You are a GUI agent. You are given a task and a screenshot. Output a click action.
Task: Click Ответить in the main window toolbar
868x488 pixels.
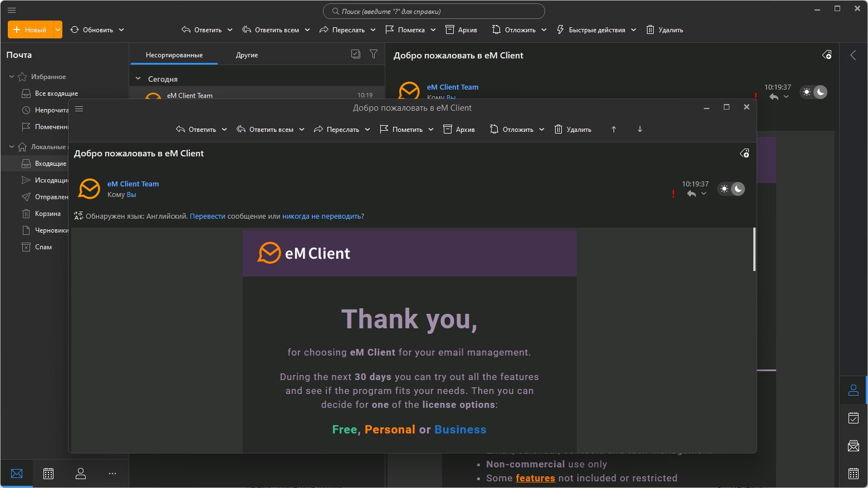pyautogui.click(x=202, y=30)
